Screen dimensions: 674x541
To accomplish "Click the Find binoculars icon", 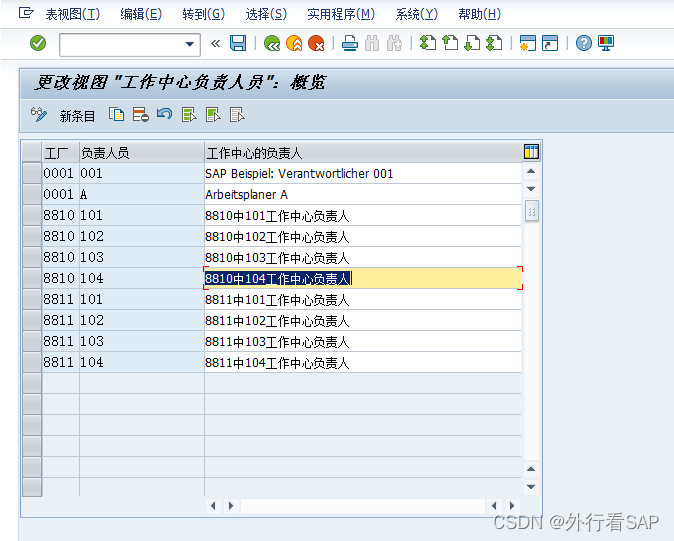I will coord(372,43).
